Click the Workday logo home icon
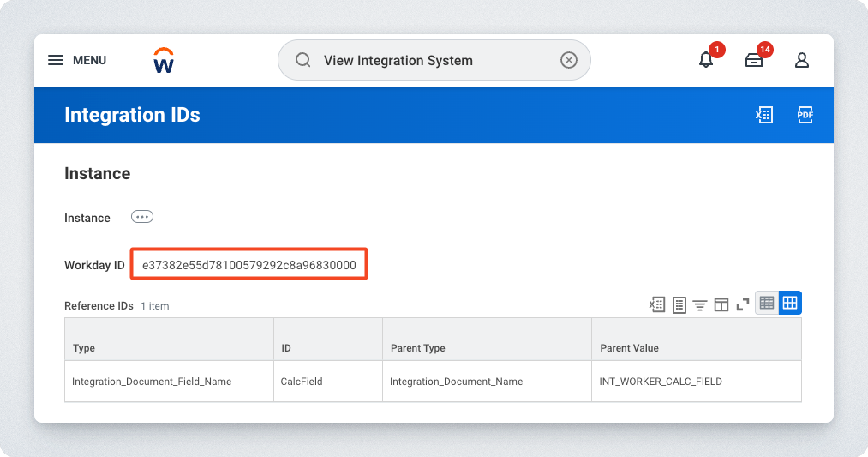868x457 pixels. (164, 61)
